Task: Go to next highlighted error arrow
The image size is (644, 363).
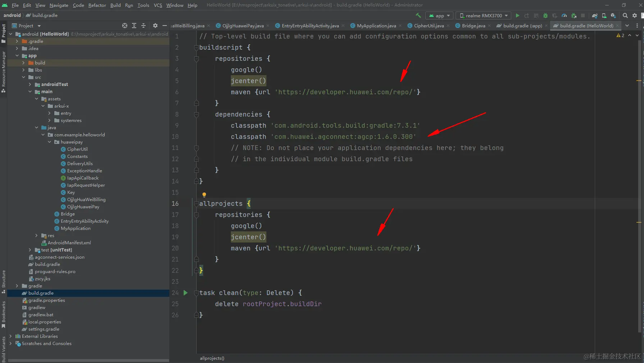Action: (x=637, y=35)
